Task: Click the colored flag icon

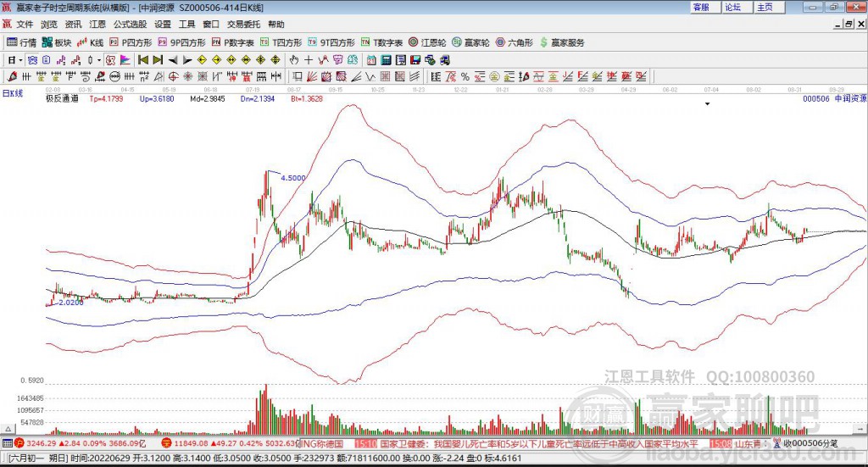Action: click(x=125, y=60)
